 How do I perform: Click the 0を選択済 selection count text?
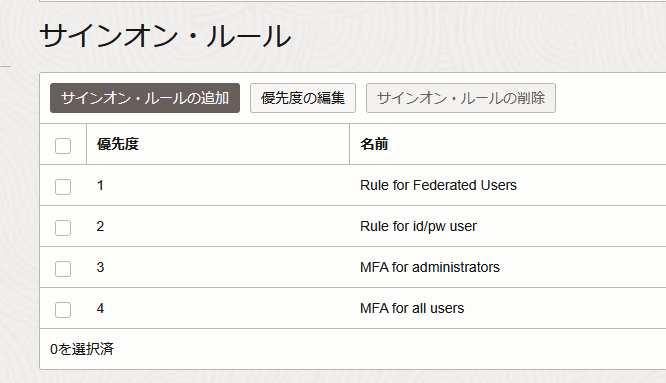(82, 349)
